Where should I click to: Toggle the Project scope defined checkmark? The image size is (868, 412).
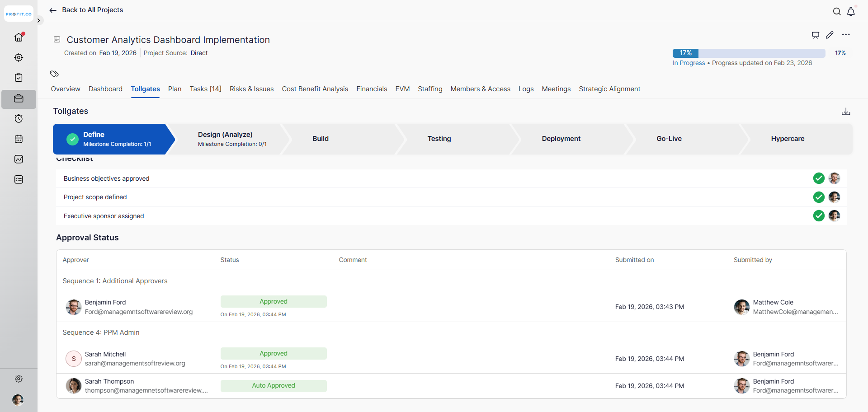point(819,197)
